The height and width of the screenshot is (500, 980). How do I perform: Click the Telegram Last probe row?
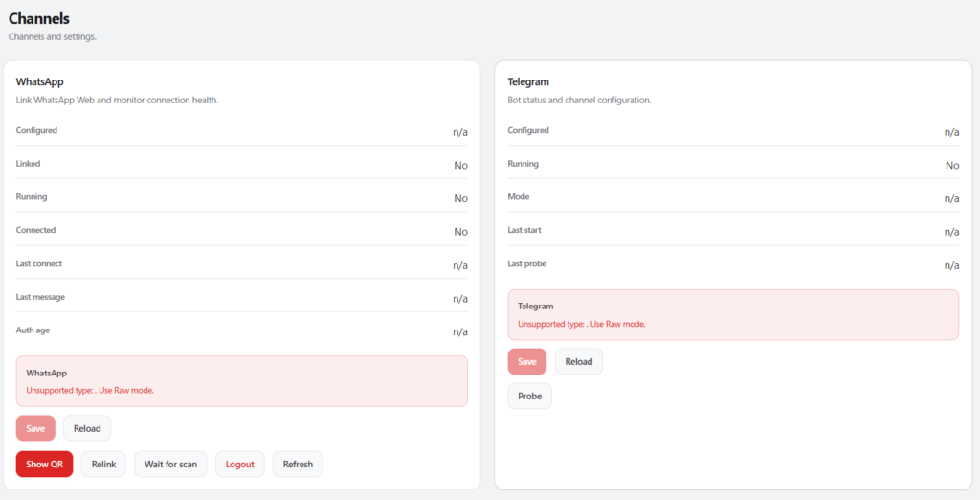click(x=732, y=264)
